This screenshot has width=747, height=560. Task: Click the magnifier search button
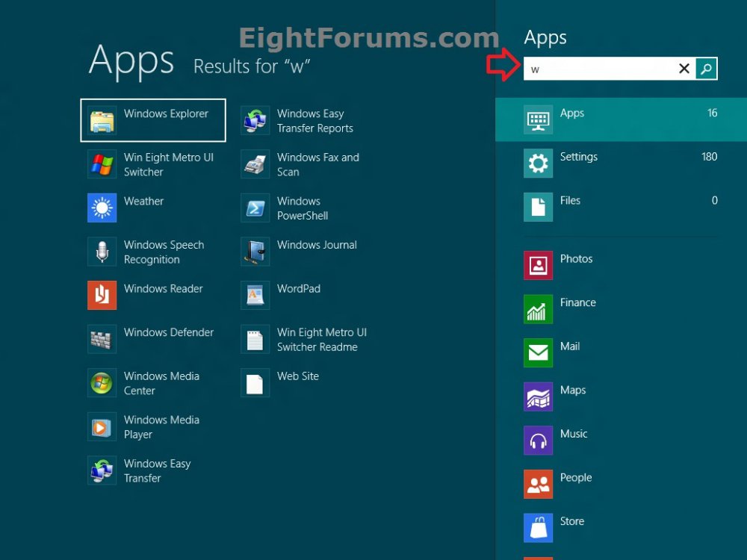(706, 69)
